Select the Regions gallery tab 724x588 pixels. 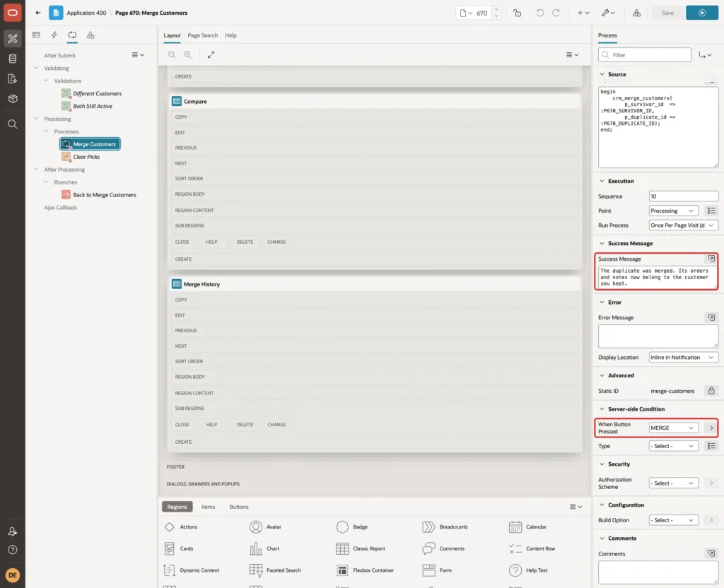tap(177, 507)
